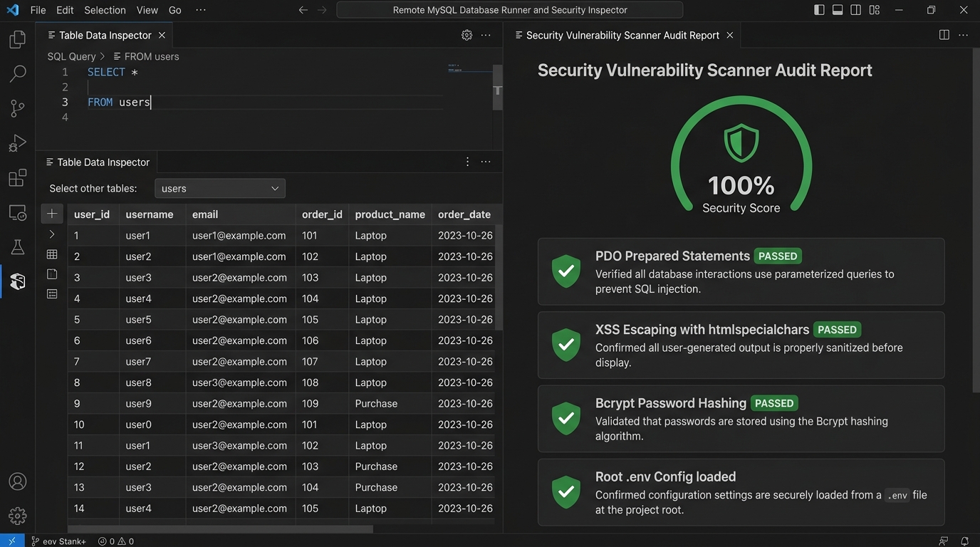Open the Manage gear in activity bar
The height and width of the screenshot is (547, 980).
(x=17, y=516)
